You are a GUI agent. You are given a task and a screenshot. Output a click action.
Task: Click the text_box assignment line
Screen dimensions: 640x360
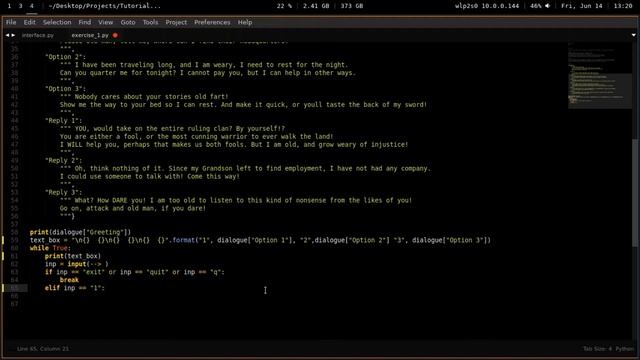point(260,240)
